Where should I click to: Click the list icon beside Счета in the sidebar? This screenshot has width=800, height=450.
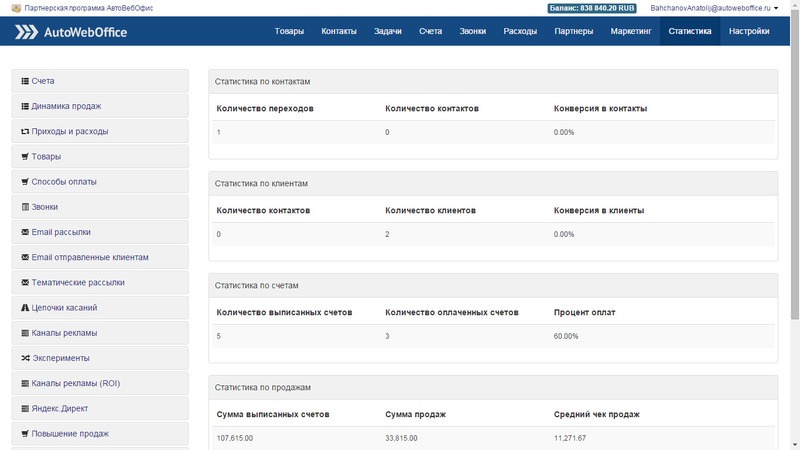[25, 81]
